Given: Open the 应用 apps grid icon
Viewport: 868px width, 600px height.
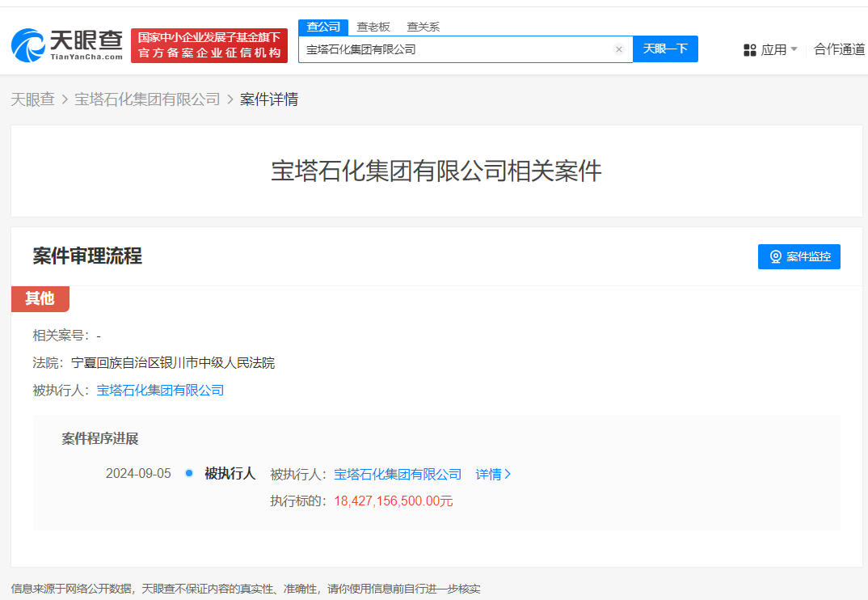Looking at the screenshot, I should point(749,50).
